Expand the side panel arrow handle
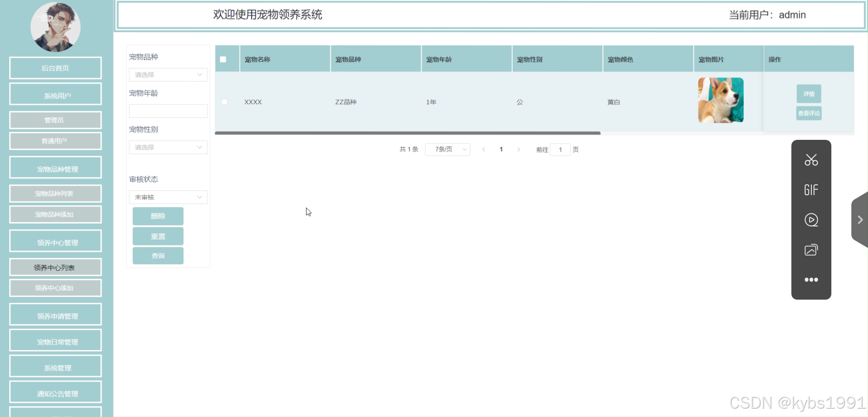868x417 pixels. click(860, 220)
